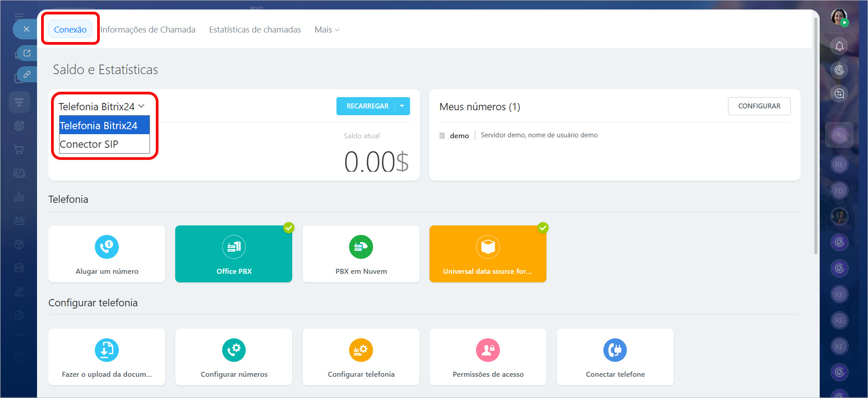Open notifications bell in right sidebar
The image size is (868, 398).
(839, 46)
